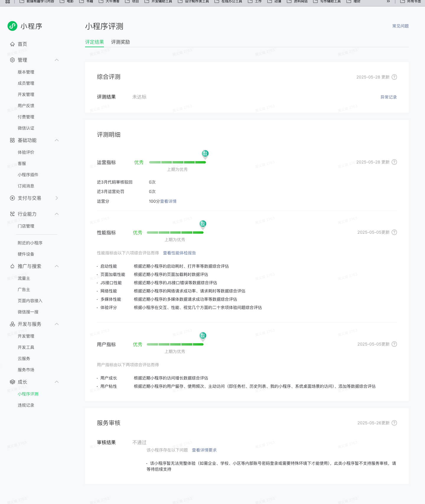The height and width of the screenshot is (504, 425).
Task: Open 违规记录 in the sidebar
Action: pos(26,405)
